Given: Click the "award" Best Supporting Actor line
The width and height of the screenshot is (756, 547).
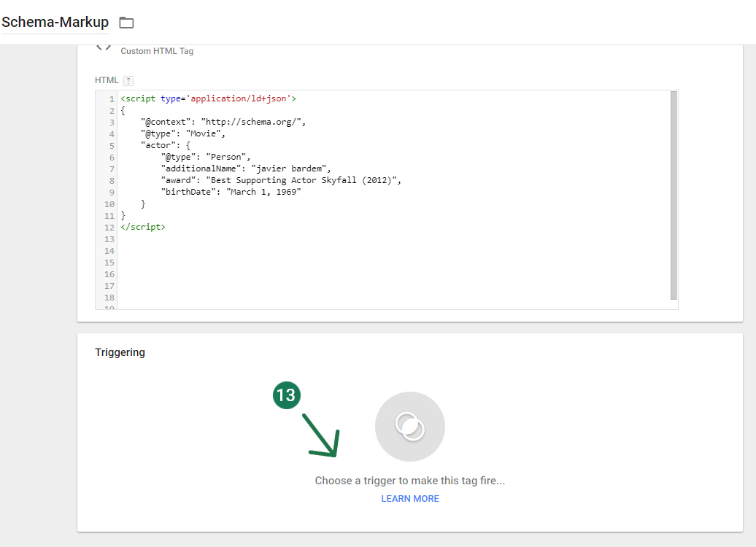Looking at the screenshot, I should [281, 181].
